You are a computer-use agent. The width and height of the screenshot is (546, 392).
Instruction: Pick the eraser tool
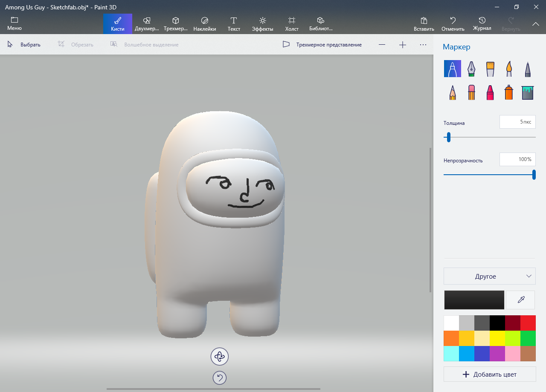click(x=471, y=92)
